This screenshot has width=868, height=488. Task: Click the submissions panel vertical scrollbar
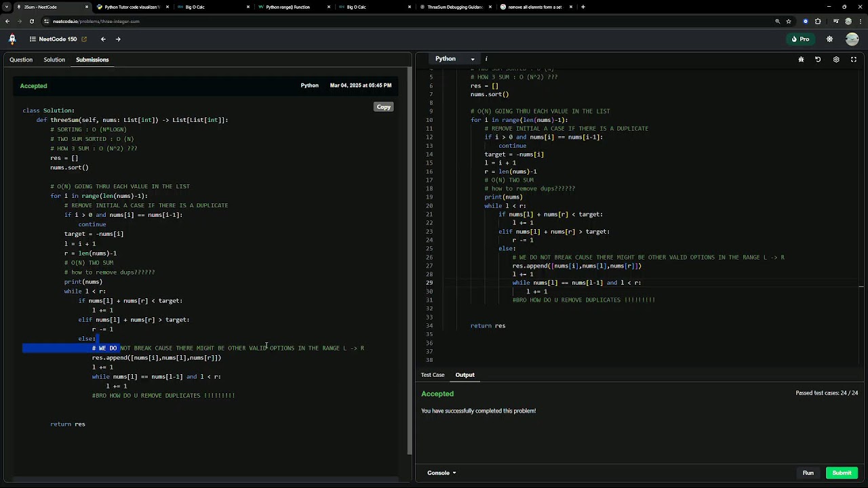coord(409,261)
